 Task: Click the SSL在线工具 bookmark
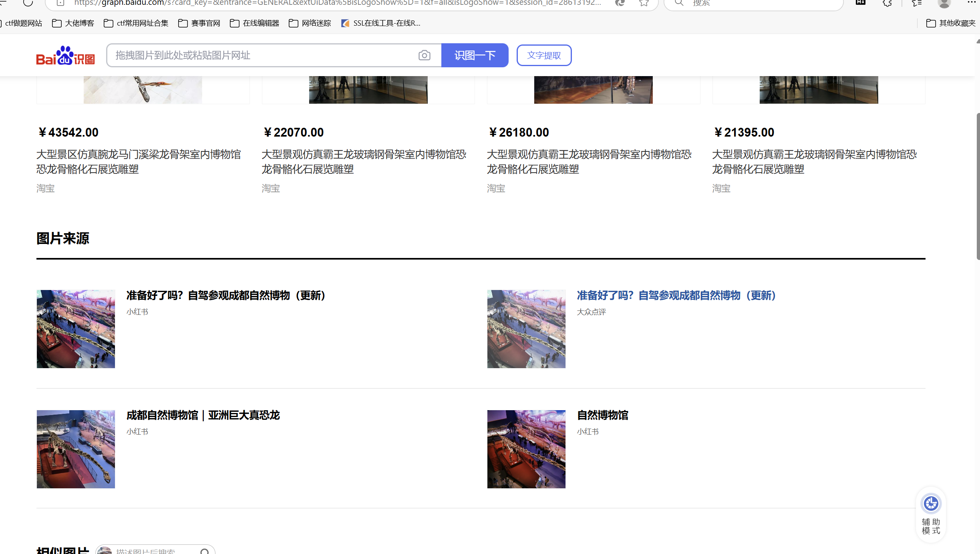[x=380, y=23]
